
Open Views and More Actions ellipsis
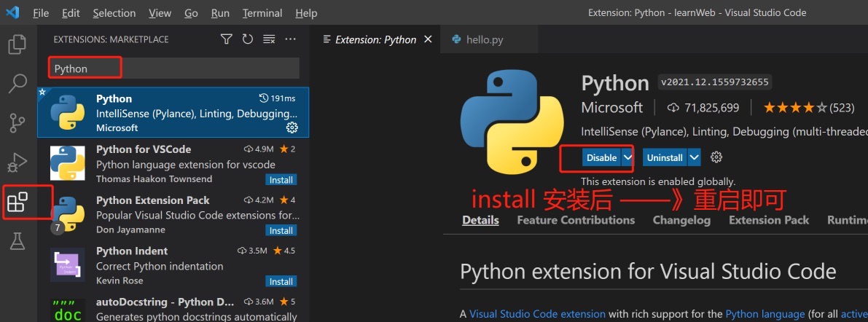coord(291,39)
